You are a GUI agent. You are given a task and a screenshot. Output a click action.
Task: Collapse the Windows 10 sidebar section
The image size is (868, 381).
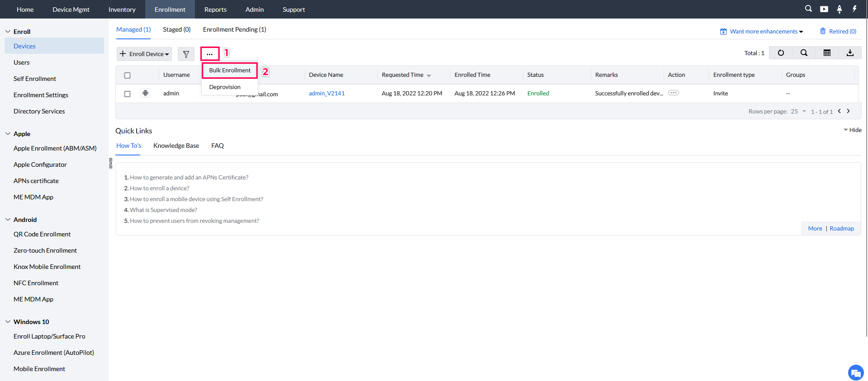pyautogui.click(x=8, y=322)
